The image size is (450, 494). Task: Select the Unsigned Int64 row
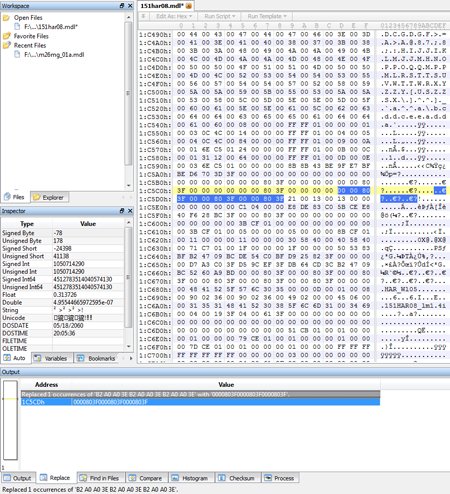(x=63, y=287)
